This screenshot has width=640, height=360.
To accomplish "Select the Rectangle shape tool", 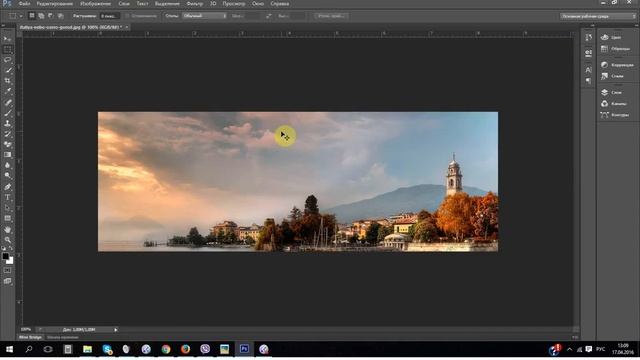I will click(7, 219).
